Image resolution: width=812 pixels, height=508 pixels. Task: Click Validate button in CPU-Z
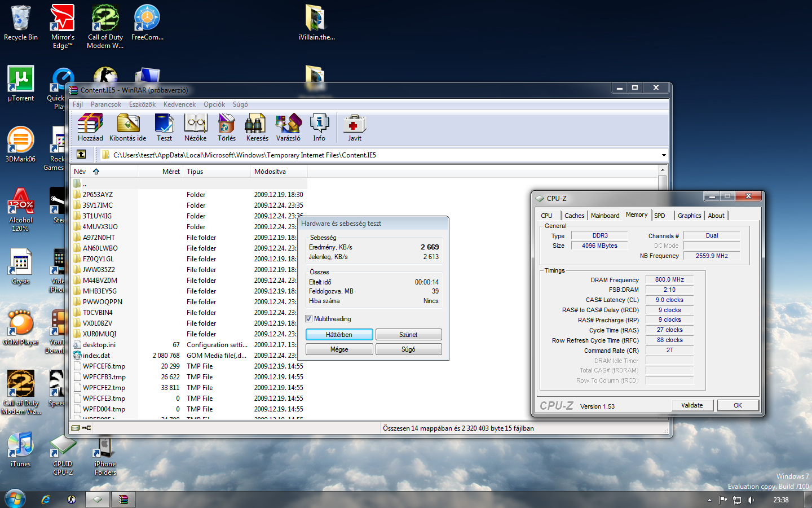[692, 405]
